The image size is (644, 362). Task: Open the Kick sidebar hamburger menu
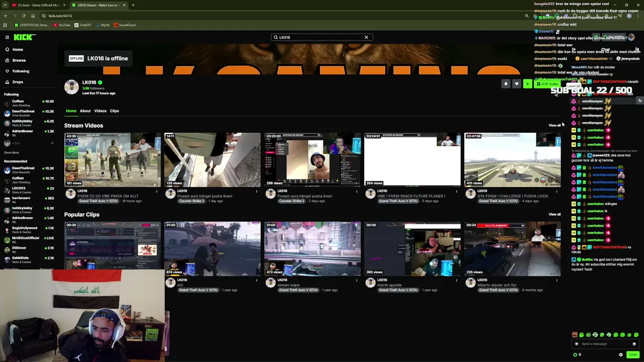point(7,37)
